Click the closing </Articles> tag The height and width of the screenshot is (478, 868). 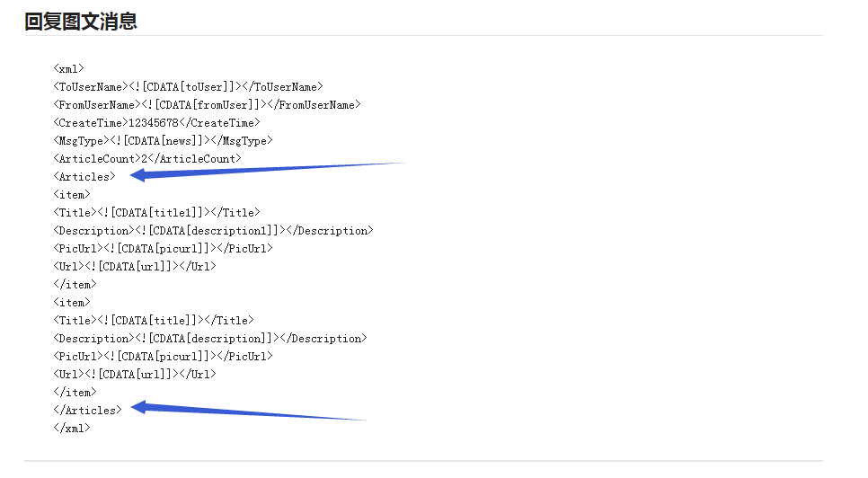pyautogui.click(x=87, y=411)
